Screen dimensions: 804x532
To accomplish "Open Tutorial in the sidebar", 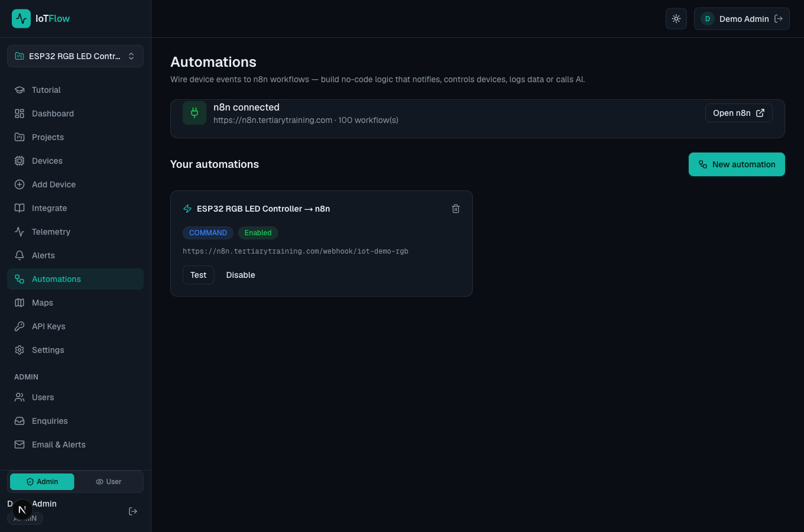I will coord(75,90).
